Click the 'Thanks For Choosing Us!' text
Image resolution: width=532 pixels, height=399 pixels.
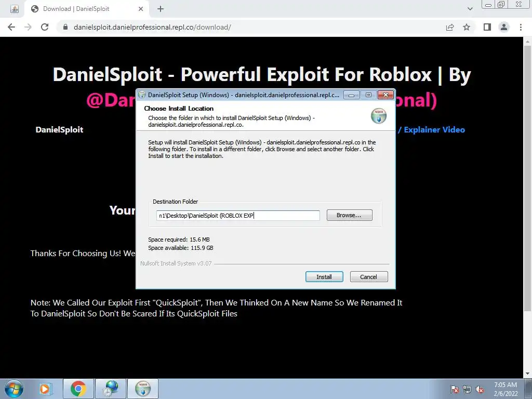[76, 254]
